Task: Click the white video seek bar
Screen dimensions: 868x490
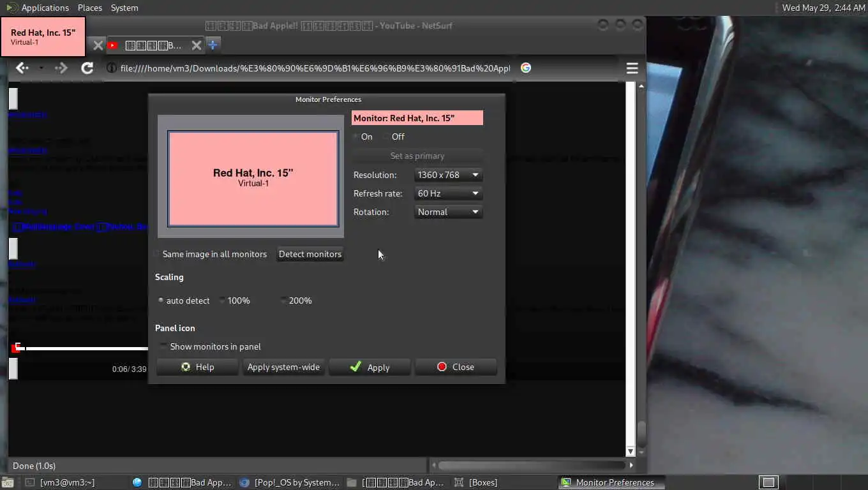Action: tap(86, 348)
